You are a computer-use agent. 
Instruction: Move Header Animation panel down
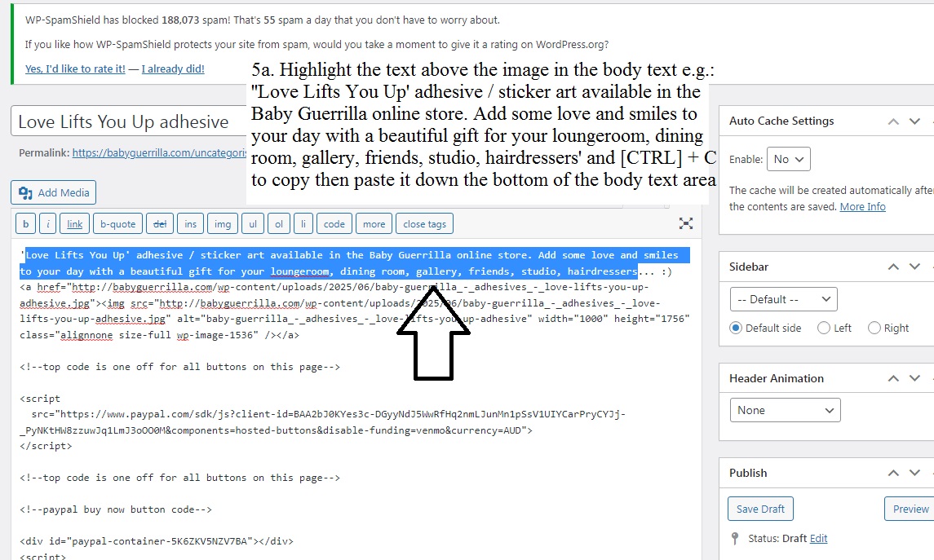tap(915, 378)
